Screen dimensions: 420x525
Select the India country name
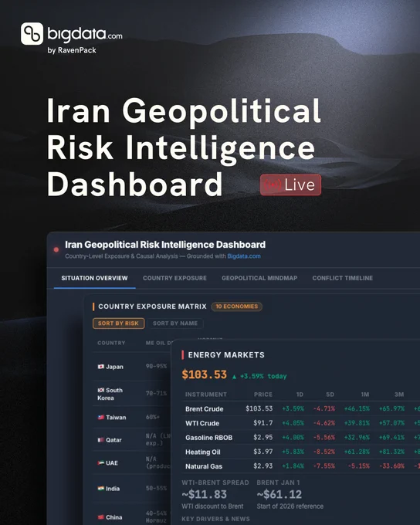click(113, 489)
